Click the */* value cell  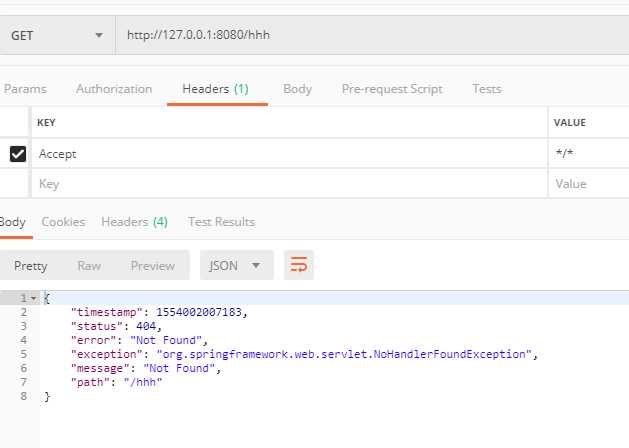point(588,154)
